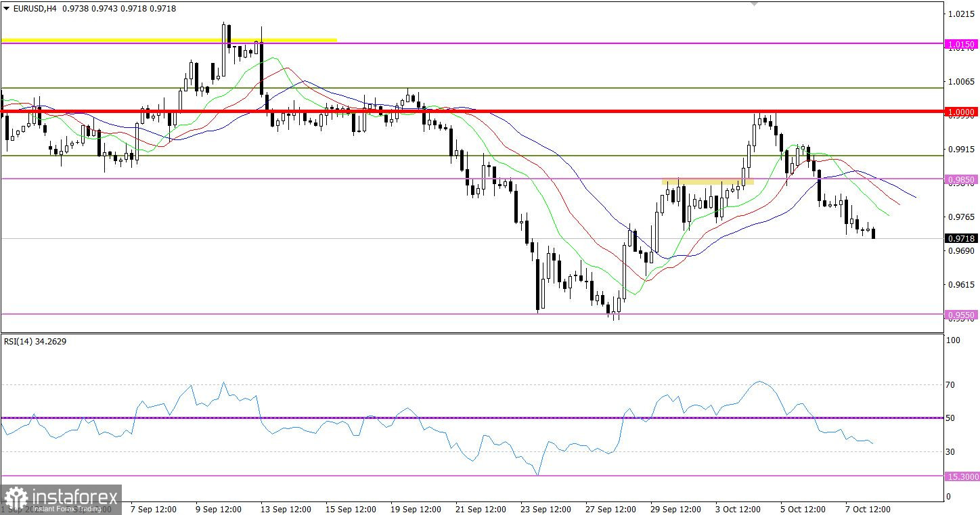Select the 0.9850 pink price label
980x515 pixels.
[962, 179]
